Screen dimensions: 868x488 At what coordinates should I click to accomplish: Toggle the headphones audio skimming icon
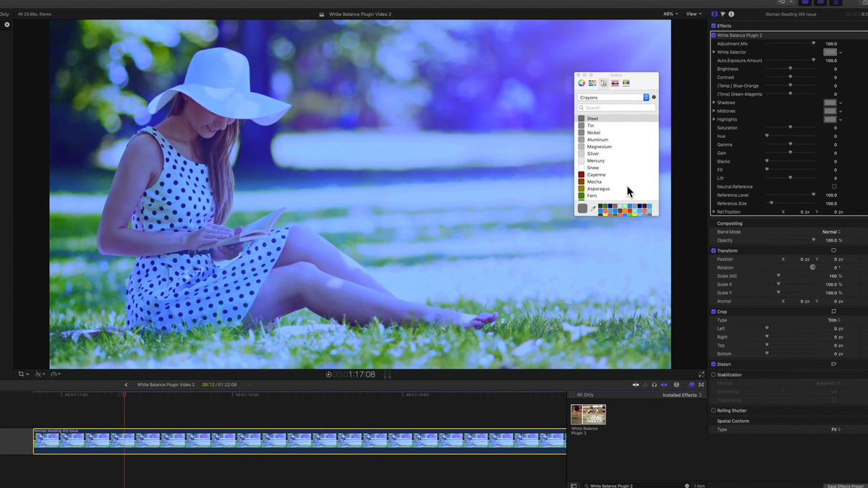coord(654,385)
